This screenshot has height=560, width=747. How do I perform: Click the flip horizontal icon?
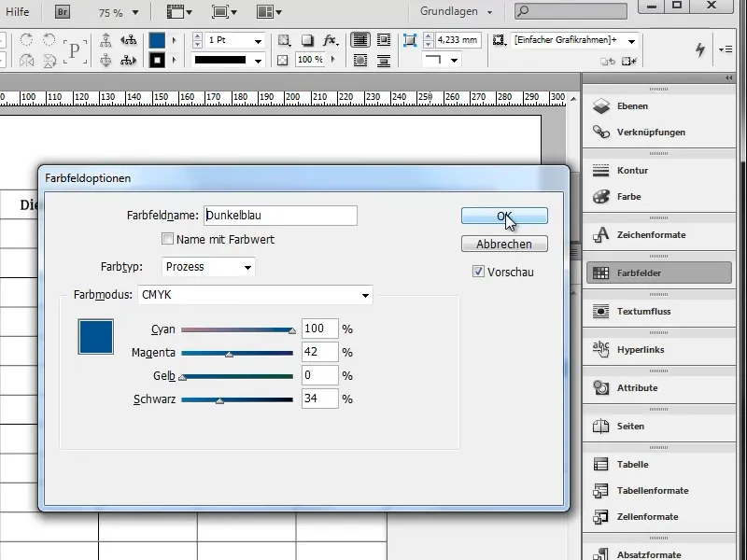coord(27,61)
